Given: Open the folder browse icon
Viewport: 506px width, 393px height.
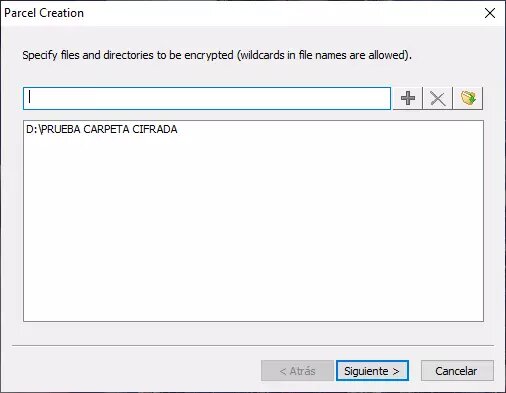Looking at the screenshot, I should tap(468, 98).
